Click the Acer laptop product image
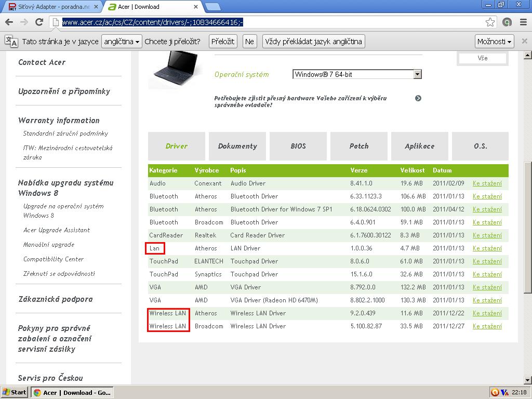The image size is (532, 399). 176,69
